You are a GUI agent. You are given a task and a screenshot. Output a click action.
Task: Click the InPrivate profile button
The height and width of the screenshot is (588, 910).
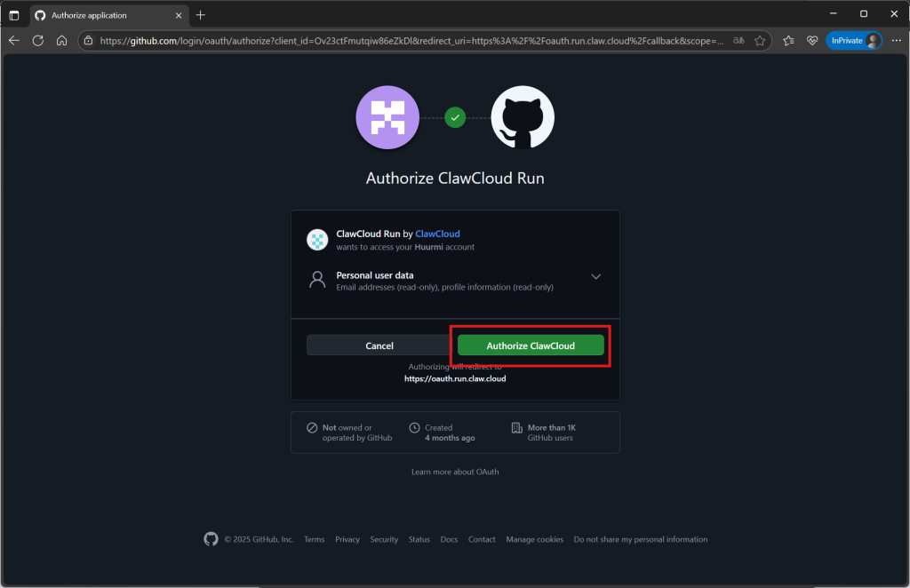click(854, 41)
